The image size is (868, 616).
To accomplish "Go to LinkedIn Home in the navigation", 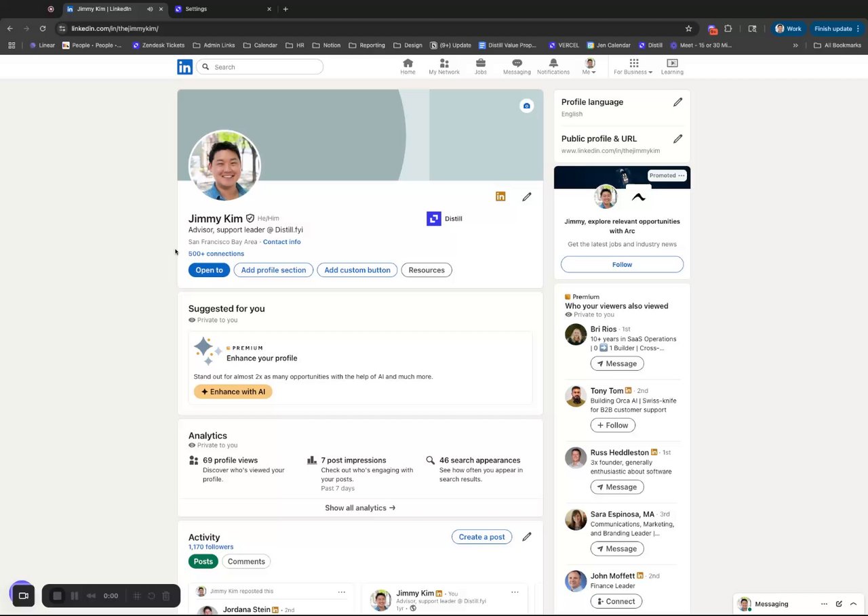I will (x=408, y=66).
